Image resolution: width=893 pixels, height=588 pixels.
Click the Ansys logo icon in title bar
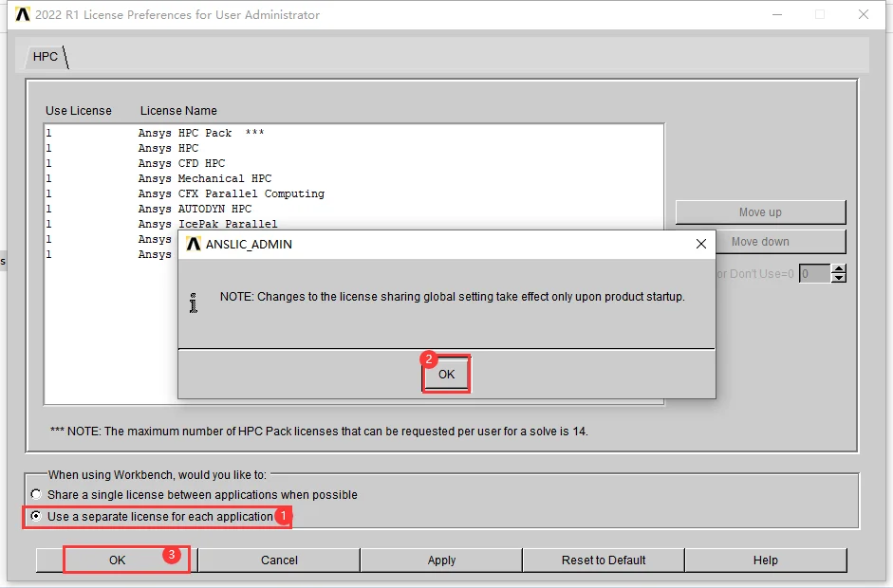point(22,14)
